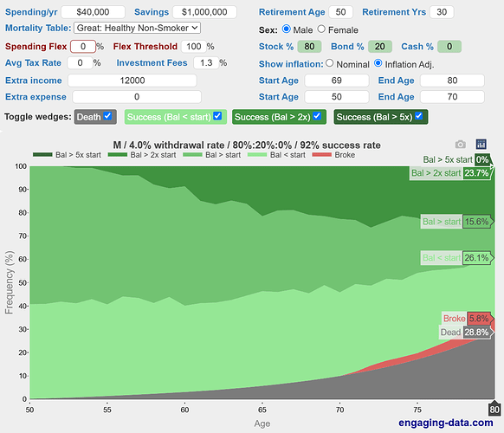
Task: Click the Investment Fees field
Action: pyautogui.click(x=206, y=62)
